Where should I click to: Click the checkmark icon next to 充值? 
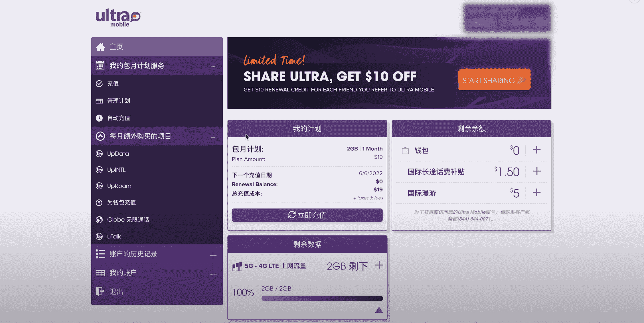point(99,84)
